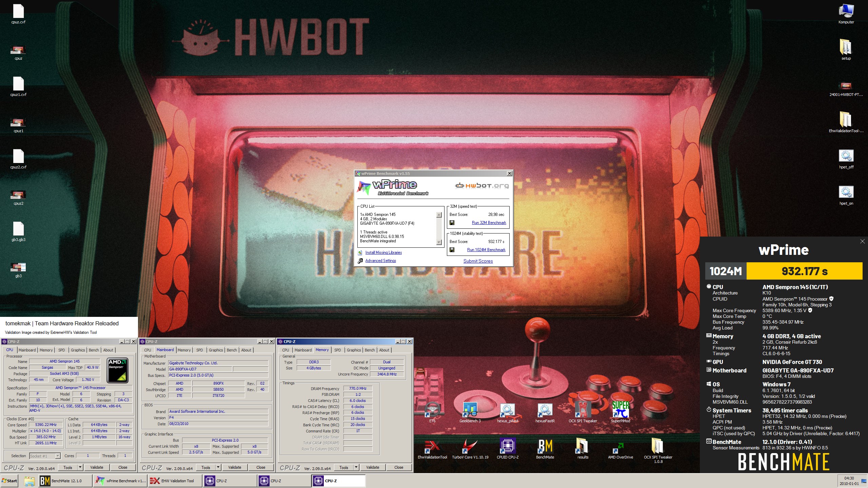Close the BenchMate wPrime result panel
The width and height of the screenshot is (868, 488).
coord(862,241)
